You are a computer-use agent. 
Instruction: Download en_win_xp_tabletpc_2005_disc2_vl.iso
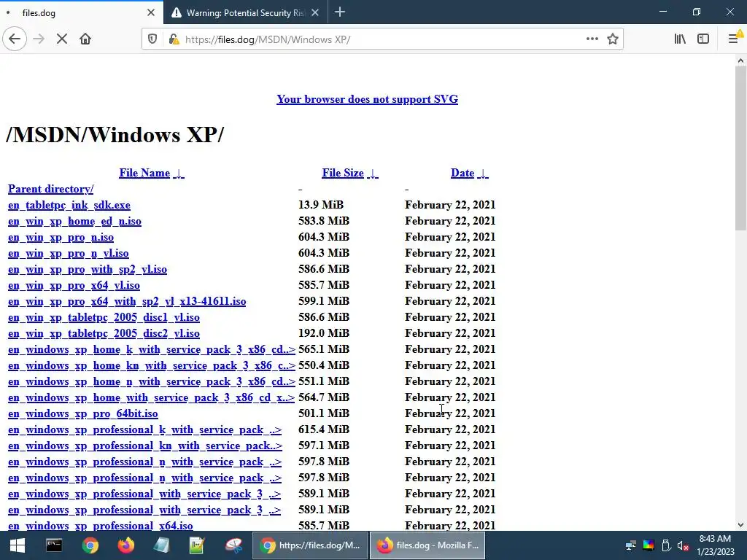pyautogui.click(x=104, y=333)
